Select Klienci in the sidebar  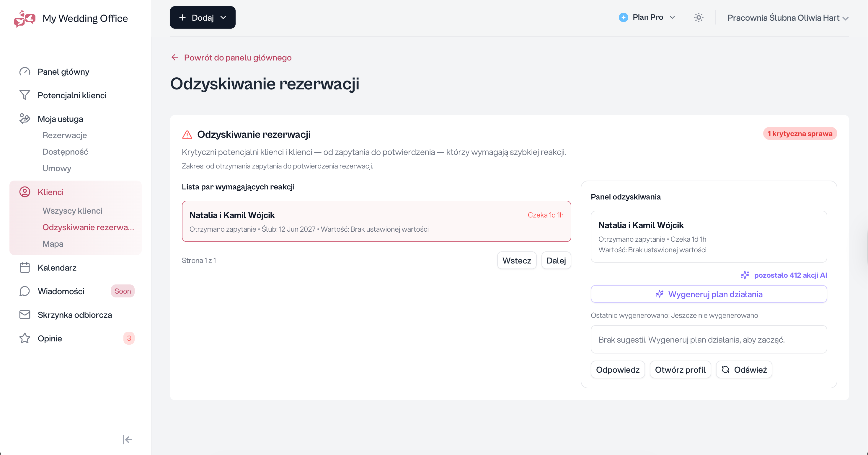pyautogui.click(x=50, y=192)
